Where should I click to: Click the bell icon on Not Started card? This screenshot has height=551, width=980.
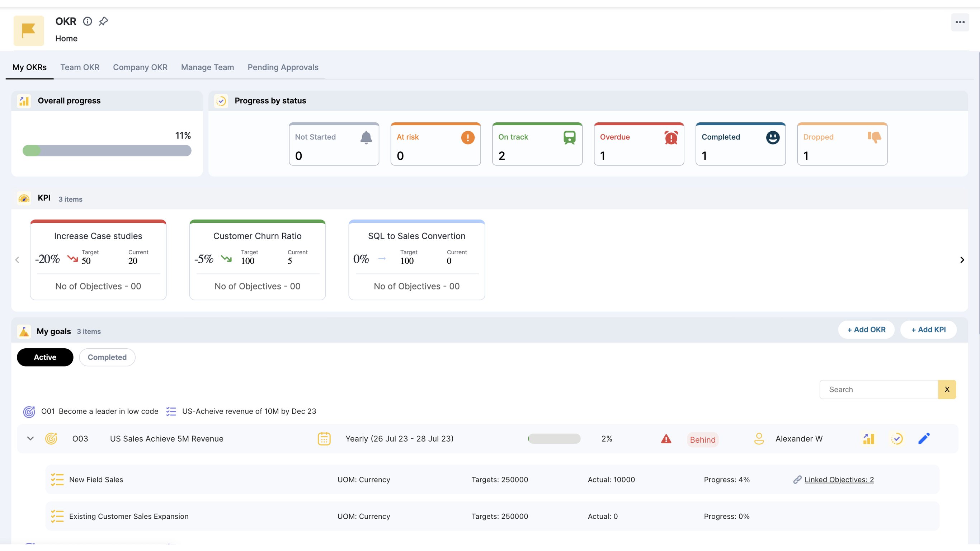[366, 137]
